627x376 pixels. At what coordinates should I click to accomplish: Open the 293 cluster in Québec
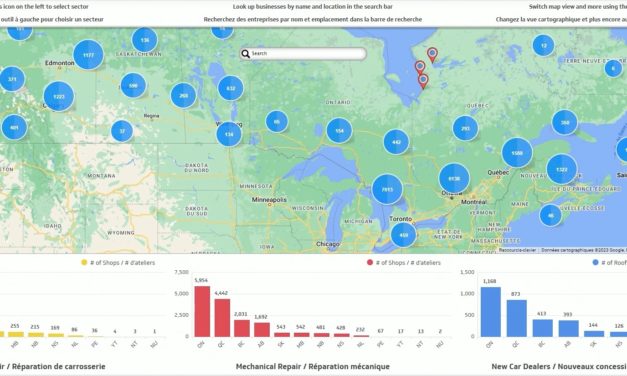pyautogui.click(x=465, y=128)
